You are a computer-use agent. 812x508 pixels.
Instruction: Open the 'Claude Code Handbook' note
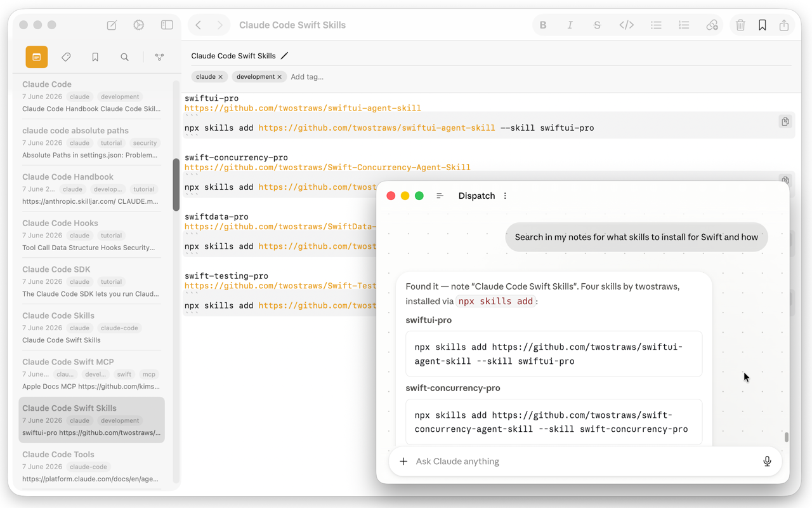92,189
